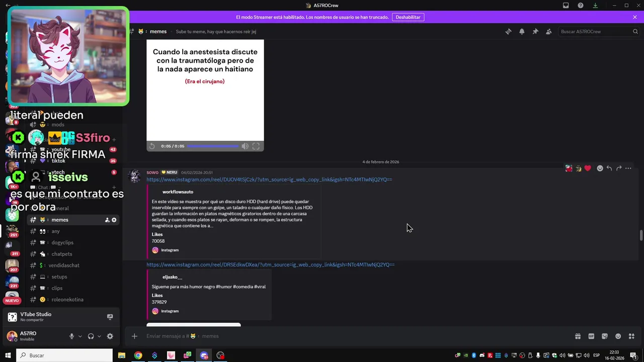Click workflowsauto embed author name
Screen dimensions: 644x362
(178, 192)
